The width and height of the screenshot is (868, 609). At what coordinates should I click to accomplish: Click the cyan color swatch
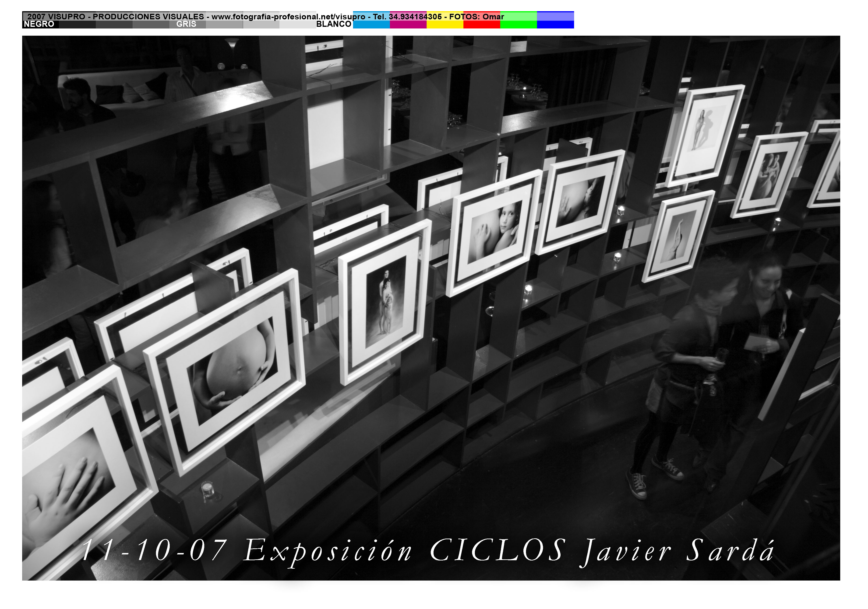point(371,24)
